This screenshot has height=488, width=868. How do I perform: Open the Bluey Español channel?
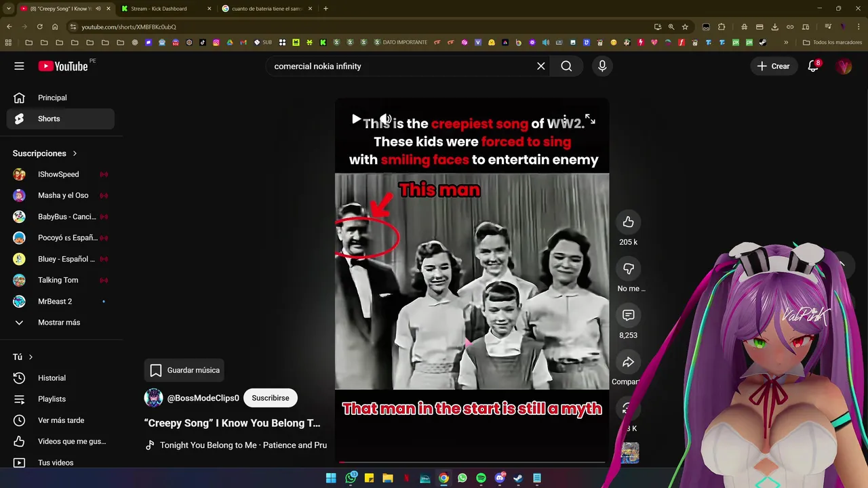[x=61, y=259]
